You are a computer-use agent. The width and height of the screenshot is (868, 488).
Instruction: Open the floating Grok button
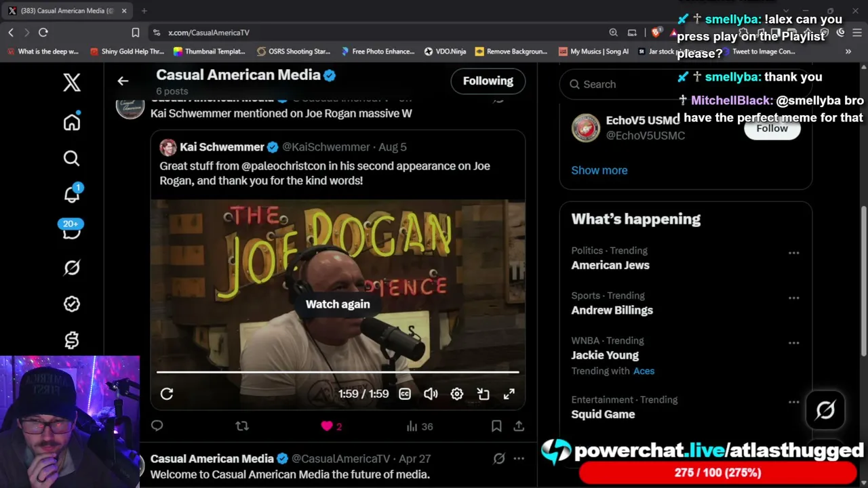(825, 410)
